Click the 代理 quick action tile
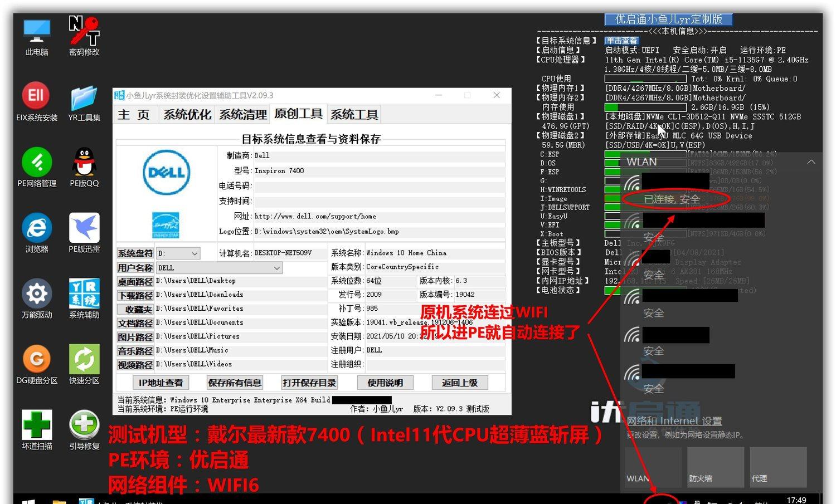Screen dimensions: 836x504 click(778, 467)
